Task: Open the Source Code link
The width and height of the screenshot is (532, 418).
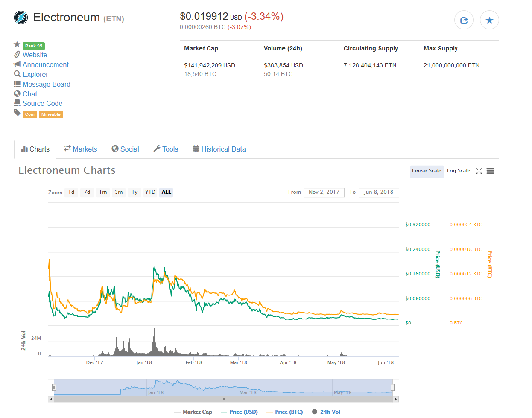Action: click(43, 103)
